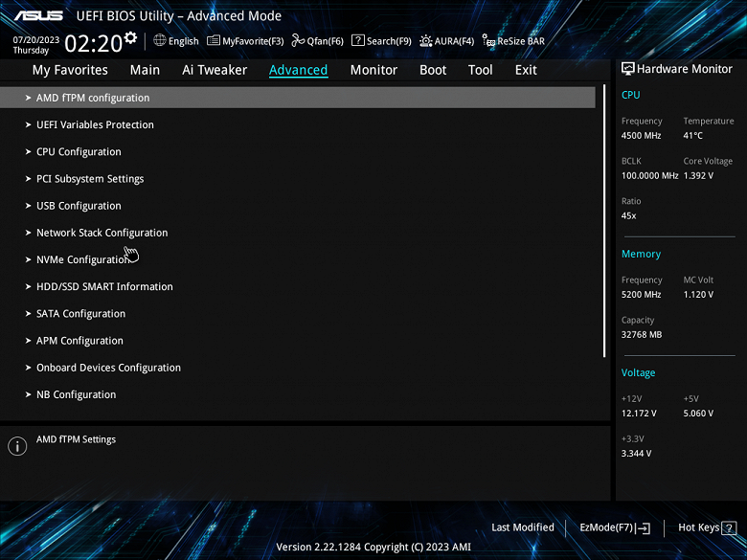Click memory Capacity value 32768 MB
Image resolution: width=747 pixels, height=560 pixels.
point(642,335)
